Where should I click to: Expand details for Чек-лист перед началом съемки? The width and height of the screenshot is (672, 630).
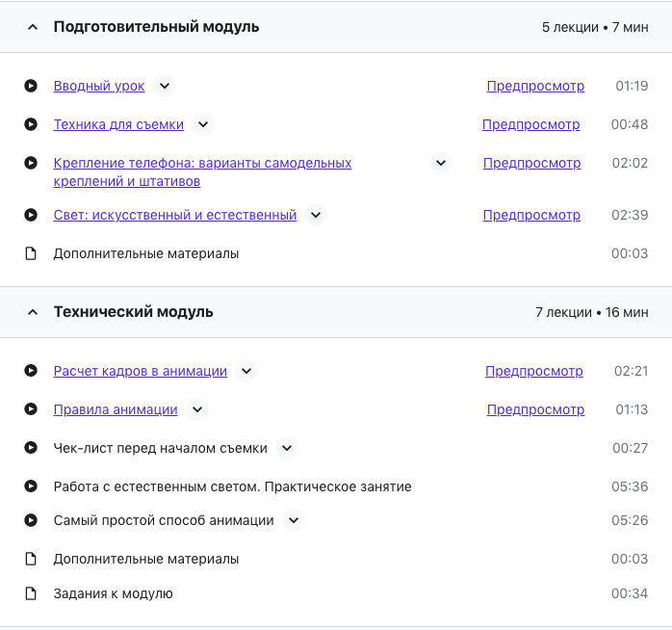[286, 448]
